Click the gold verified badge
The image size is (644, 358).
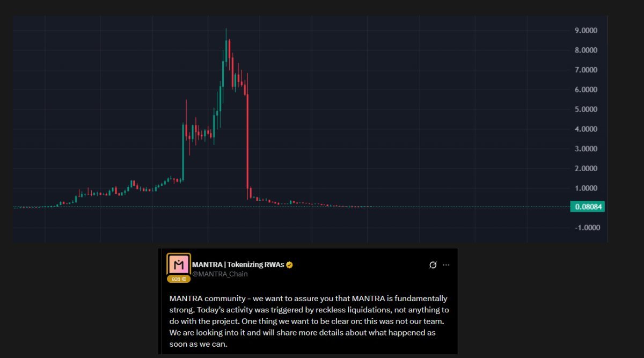coord(290,265)
